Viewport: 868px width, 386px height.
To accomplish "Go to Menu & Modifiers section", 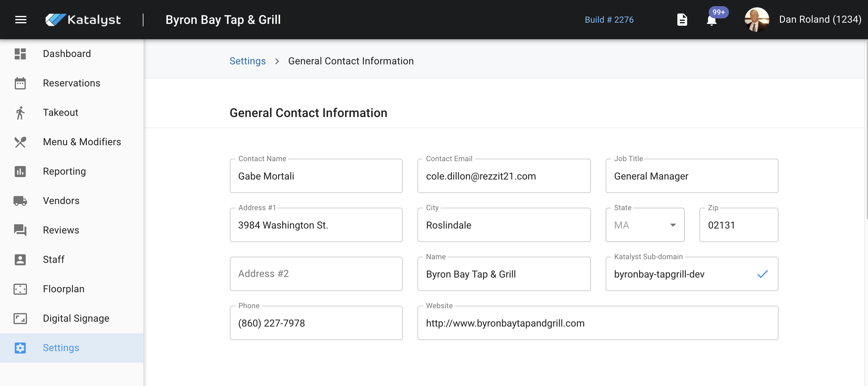I will [x=82, y=142].
